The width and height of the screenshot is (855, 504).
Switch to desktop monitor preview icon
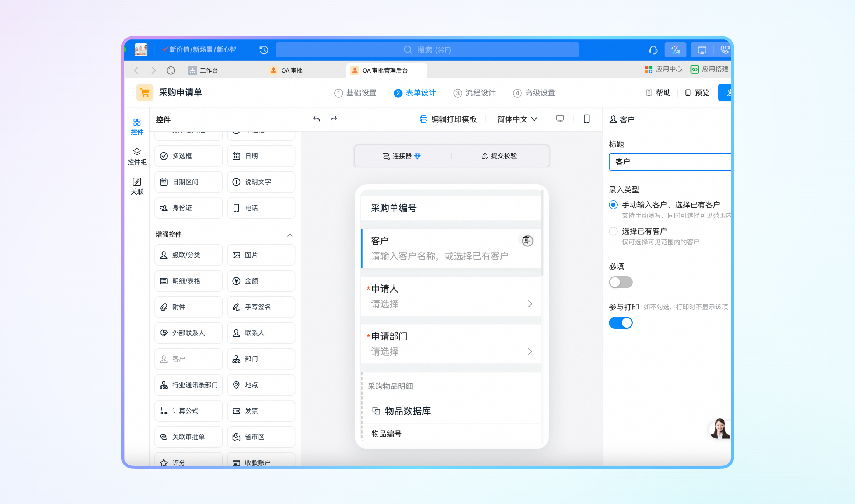(x=560, y=119)
